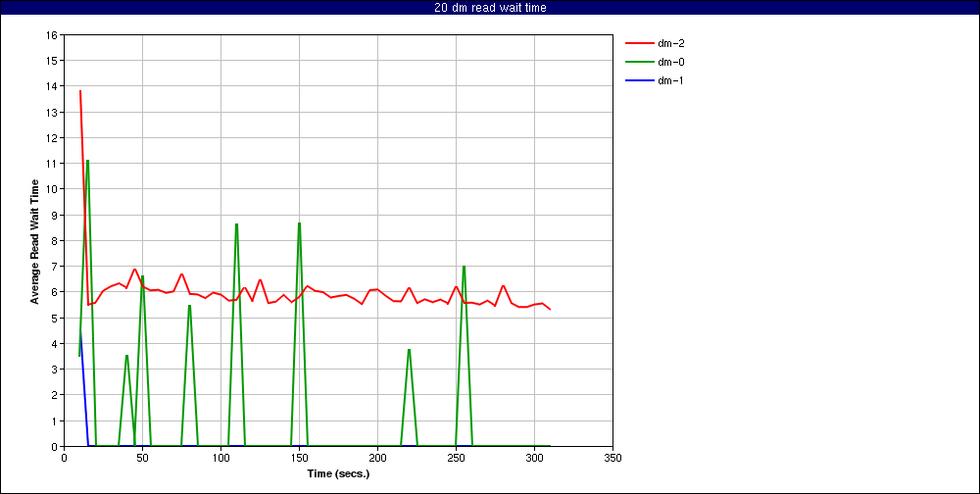The height and width of the screenshot is (494, 980).
Task: Click the red dm-2 peak near 14
Action: pyautogui.click(x=80, y=91)
